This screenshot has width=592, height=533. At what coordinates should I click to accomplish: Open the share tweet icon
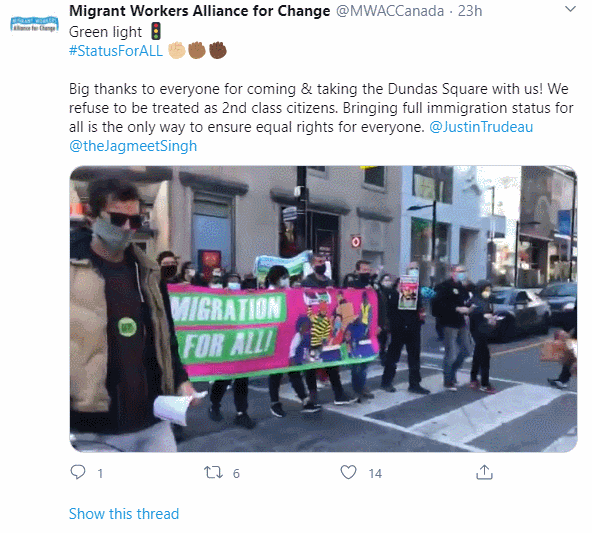click(484, 472)
